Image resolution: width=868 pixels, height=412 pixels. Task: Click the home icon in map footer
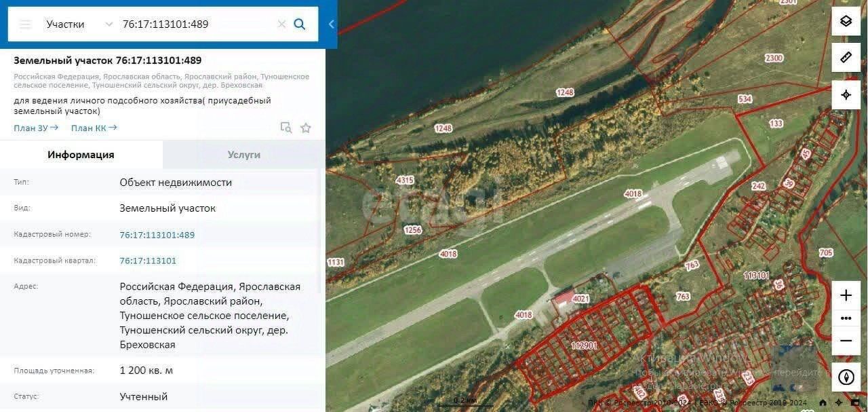pos(823,403)
